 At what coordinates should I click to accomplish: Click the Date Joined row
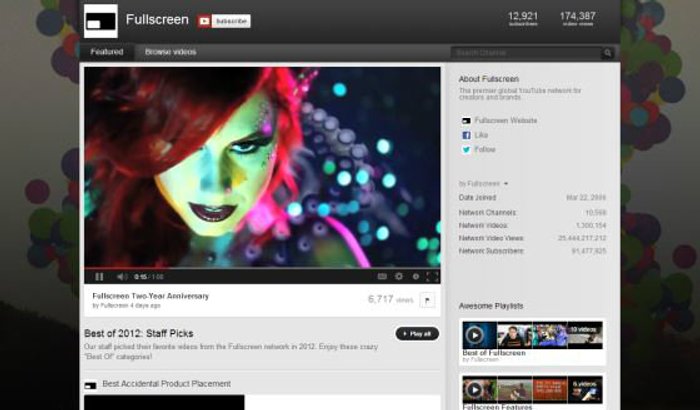click(532, 197)
